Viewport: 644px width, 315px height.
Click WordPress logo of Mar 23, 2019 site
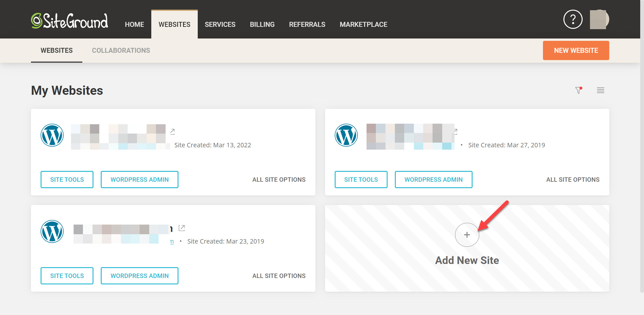coord(52,231)
